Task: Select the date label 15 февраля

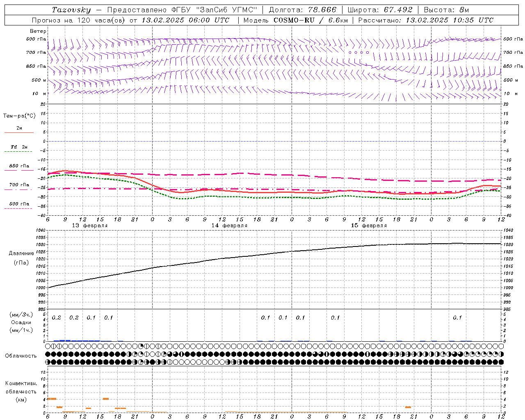Action: 369,226
